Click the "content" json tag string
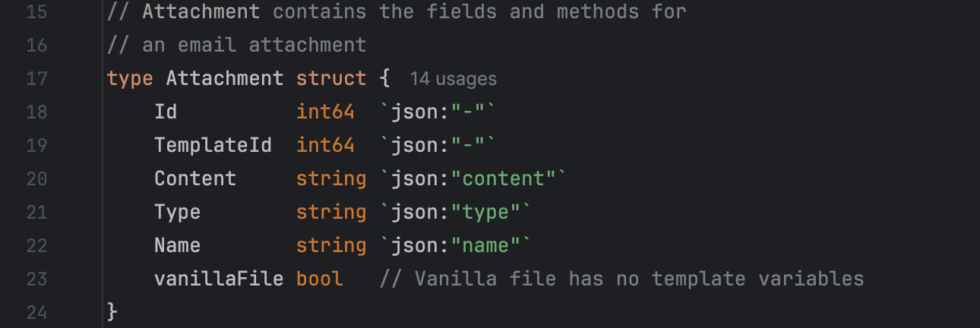Screen dimensions: 980x328 click(x=504, y=179)
